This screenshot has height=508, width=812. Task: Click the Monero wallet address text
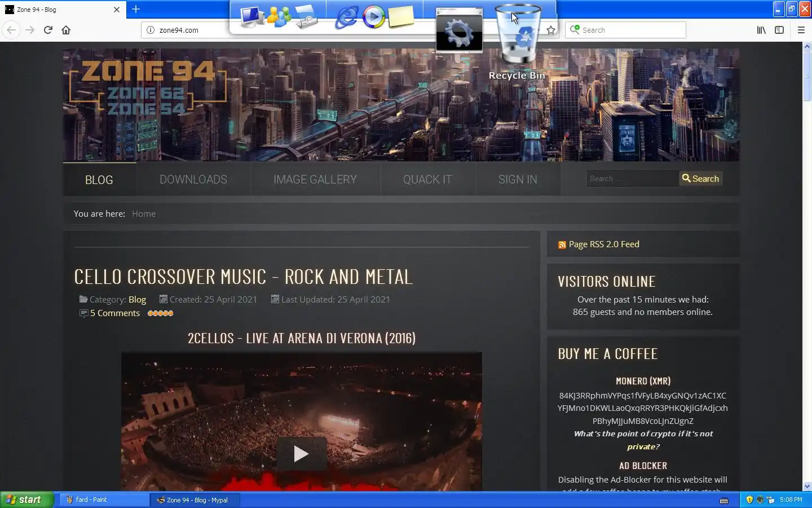643,408
